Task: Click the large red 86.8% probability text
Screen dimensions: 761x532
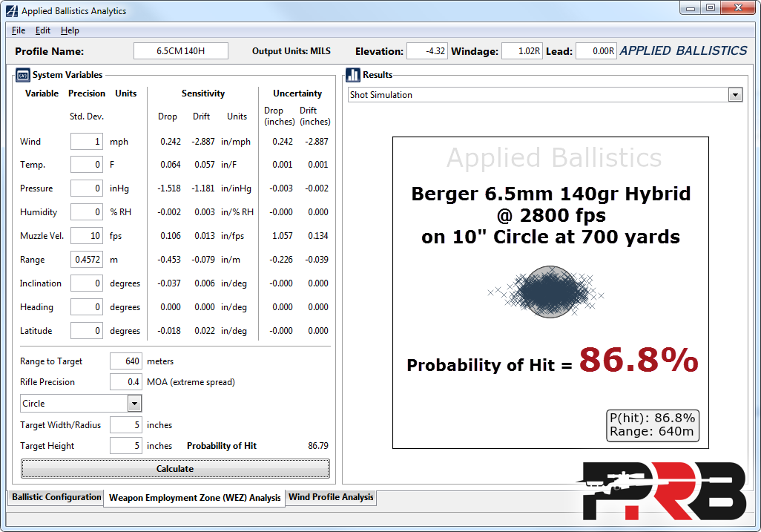Action: tap(638, 361)
